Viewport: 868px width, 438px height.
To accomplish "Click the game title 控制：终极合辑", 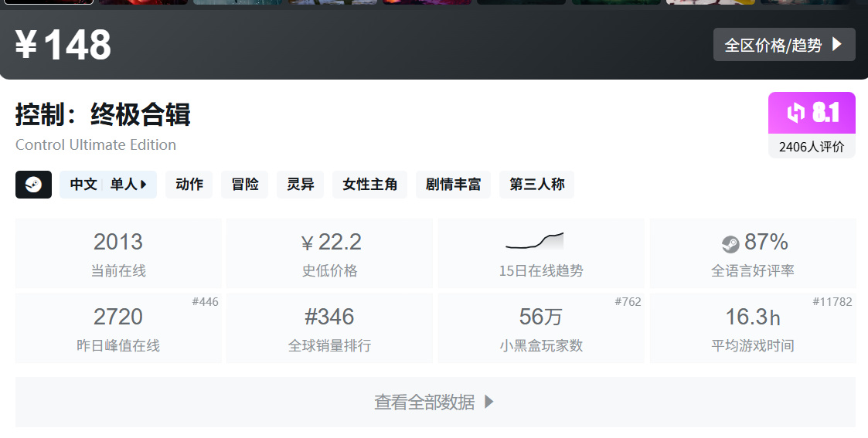I will click(103, 114).
